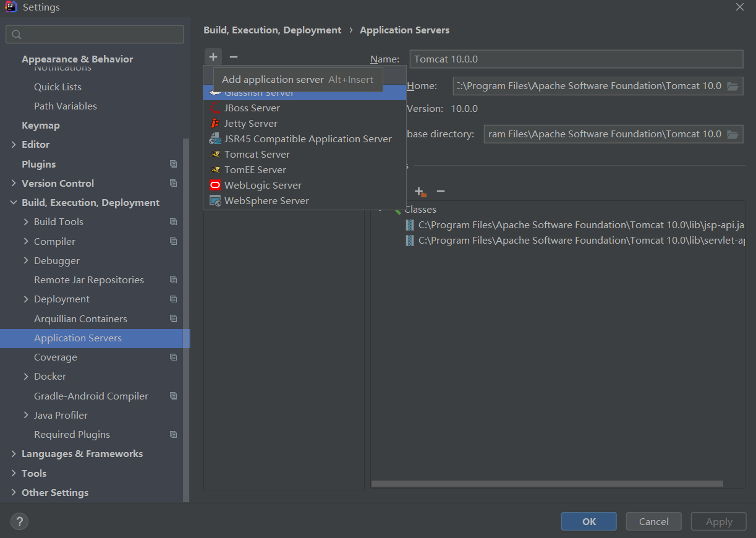Screen dimensions: 756x538
Task: Choose Jetty Server menu entry
Action: (305, 124)
